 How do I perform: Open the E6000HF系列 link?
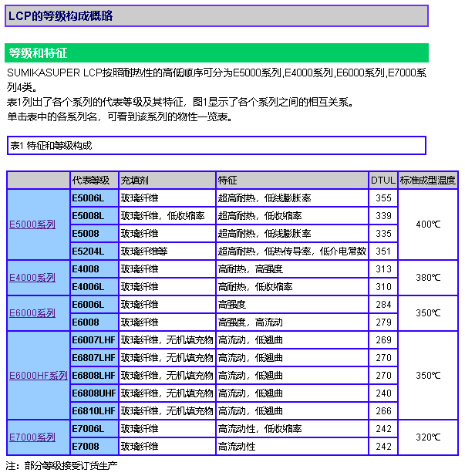pyautogui.click(x=39, y=376)
